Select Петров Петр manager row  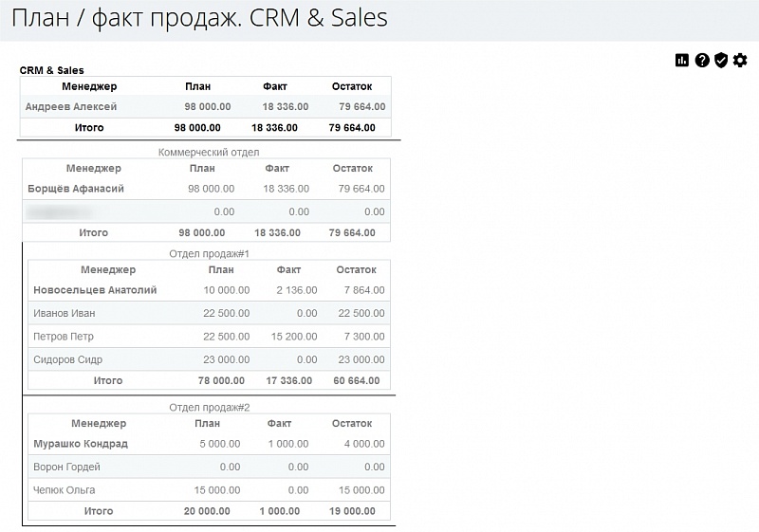coord(64,337)
